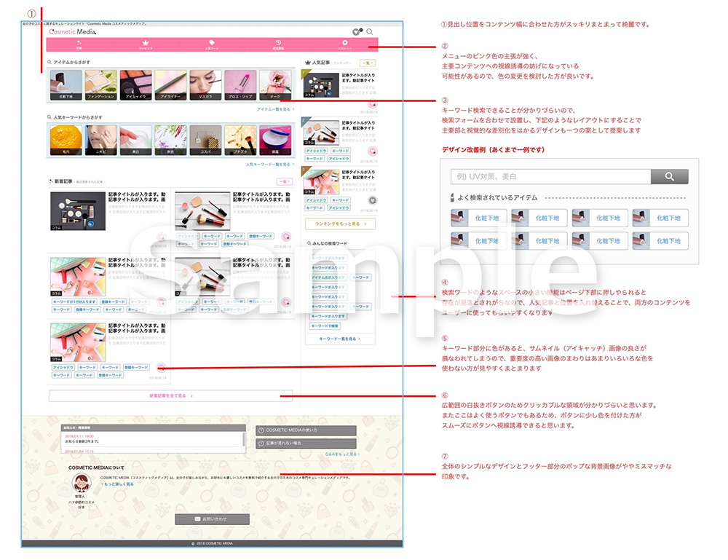
Task: Open the 新着 tab in pink menu
Action: coord(79,44)
